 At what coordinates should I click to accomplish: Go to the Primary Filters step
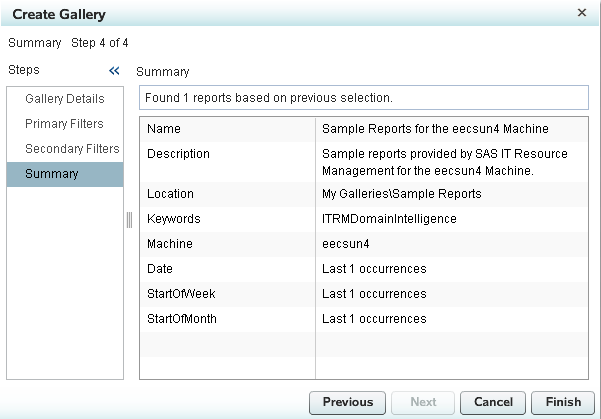click(x=64, y=124)
